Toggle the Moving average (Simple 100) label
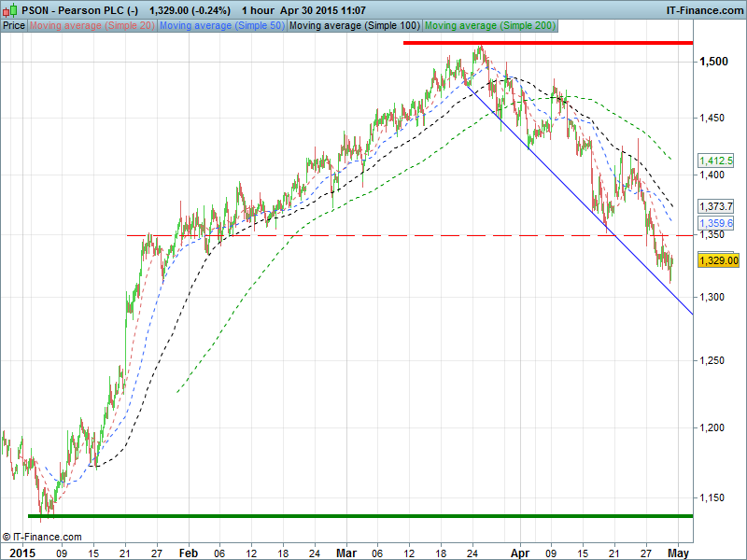 point(354,25)
